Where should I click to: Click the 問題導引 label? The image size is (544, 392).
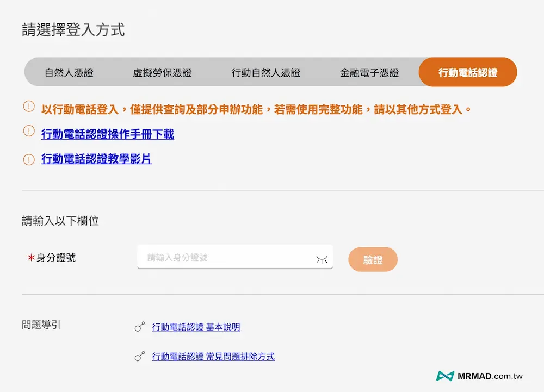click(x=41, y=325)
